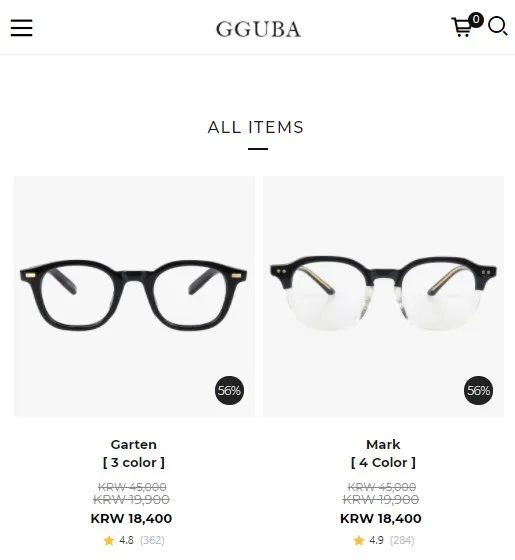
Task: View Mark's 284 reviews count
Action: coord(402,540)
